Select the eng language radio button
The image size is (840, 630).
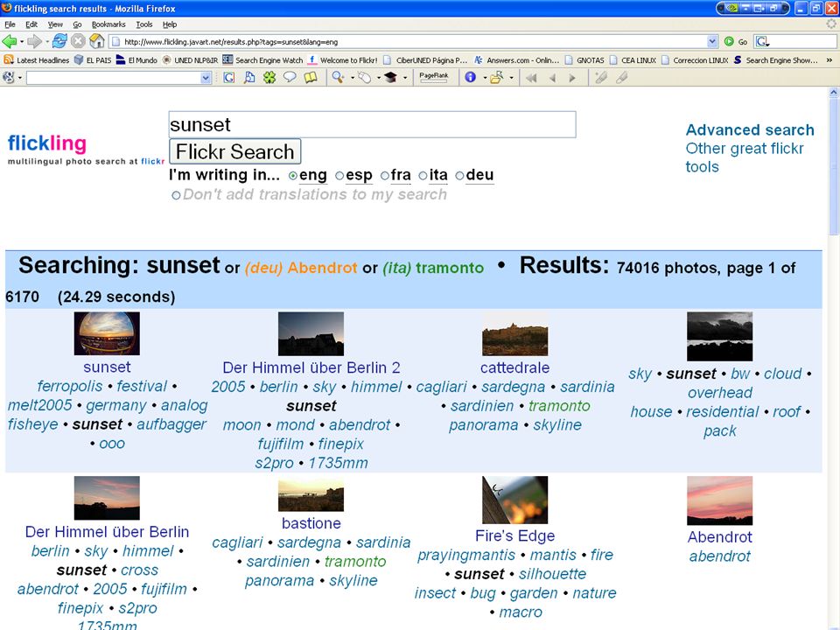point(293,176)
